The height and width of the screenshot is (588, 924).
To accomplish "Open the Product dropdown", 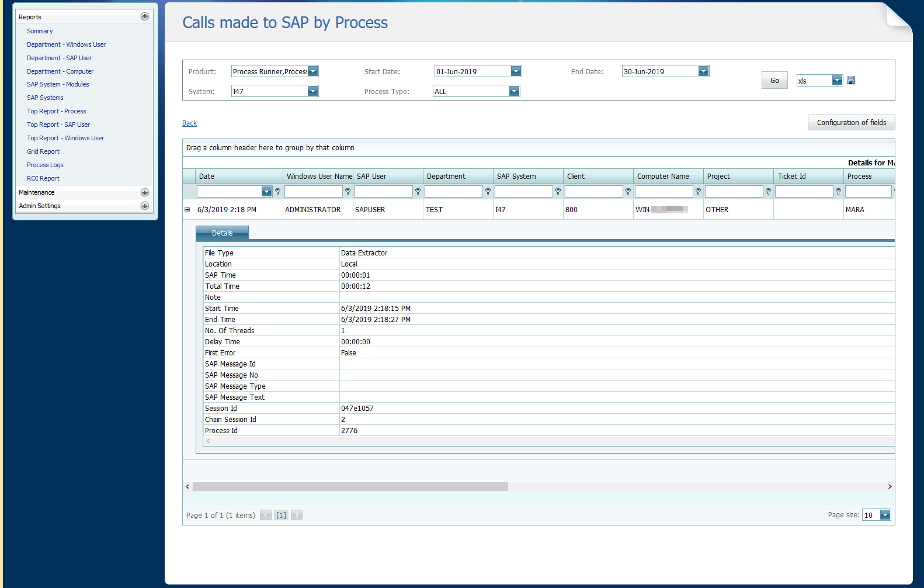I will click(x=313, y=71).
